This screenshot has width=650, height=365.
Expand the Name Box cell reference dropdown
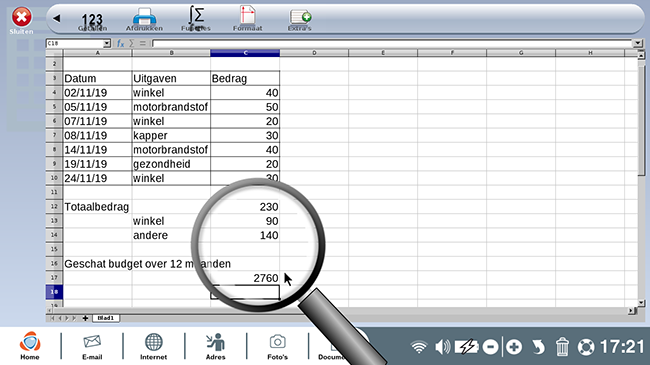click(x=107, y=44)
